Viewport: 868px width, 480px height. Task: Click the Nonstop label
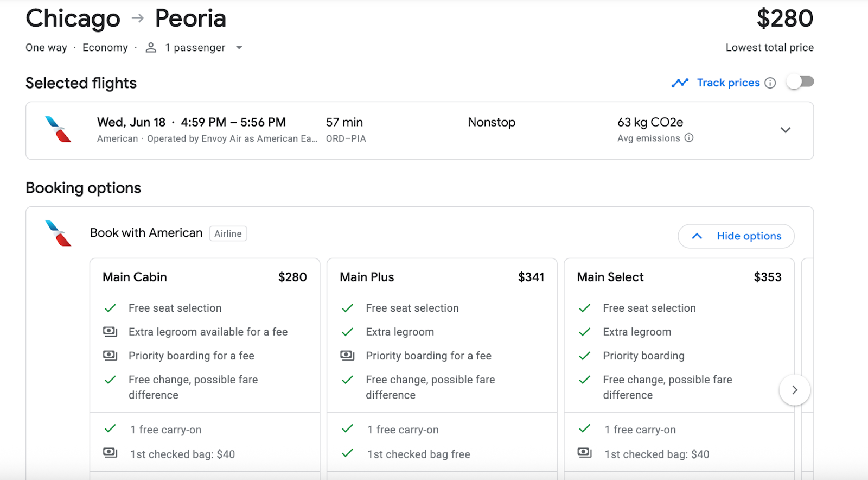pos(492,122)
